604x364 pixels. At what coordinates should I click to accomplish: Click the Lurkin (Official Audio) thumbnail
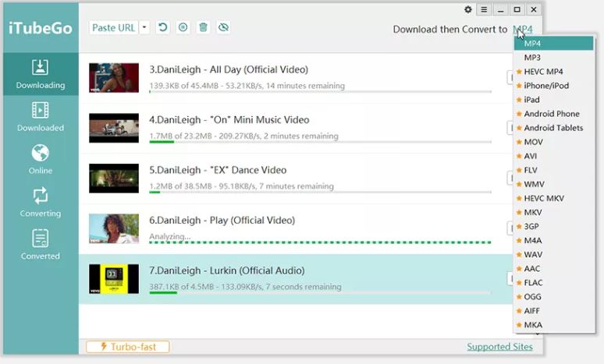click(x=114, y=279)
